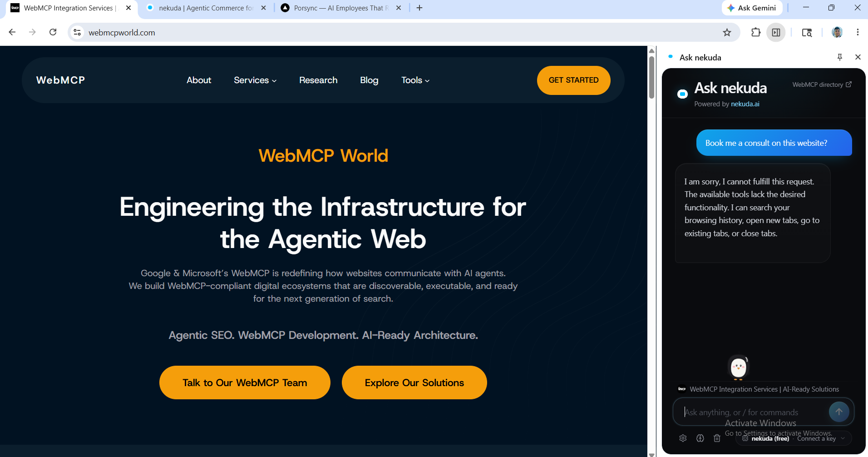This screenshot has height=457, width=868.
Task: Click the brain memory icon
Action: (x=700, y=438)
